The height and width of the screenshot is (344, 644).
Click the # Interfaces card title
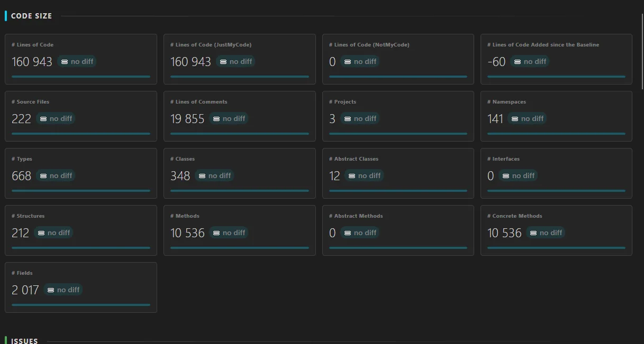point(503,159)
